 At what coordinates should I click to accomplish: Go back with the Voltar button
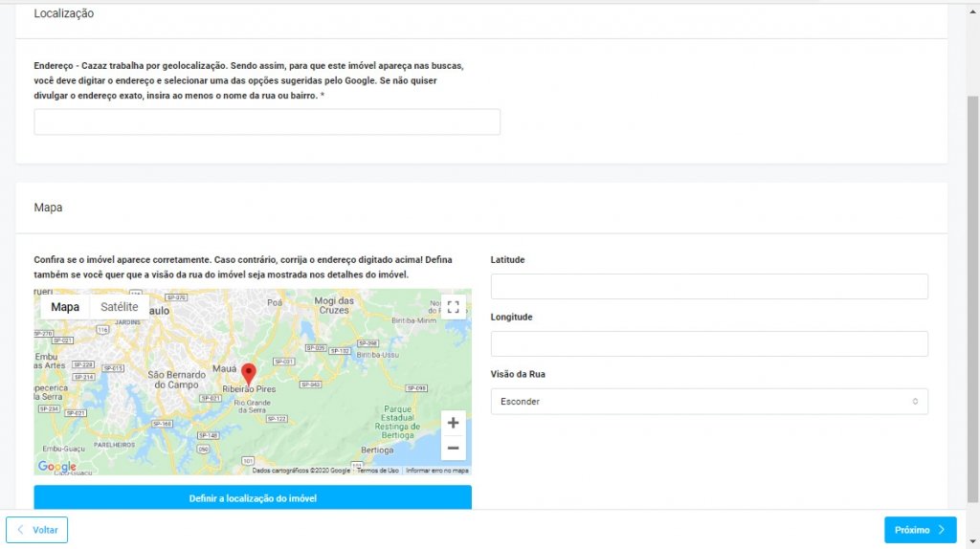36,530
